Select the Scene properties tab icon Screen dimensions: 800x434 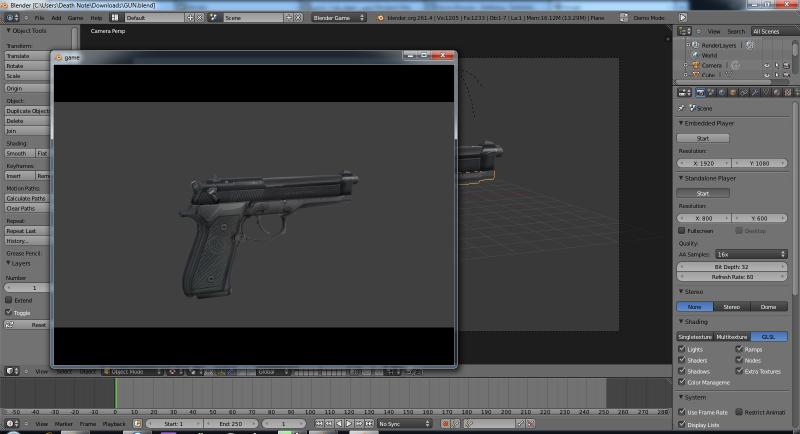[x=711, y=92]
